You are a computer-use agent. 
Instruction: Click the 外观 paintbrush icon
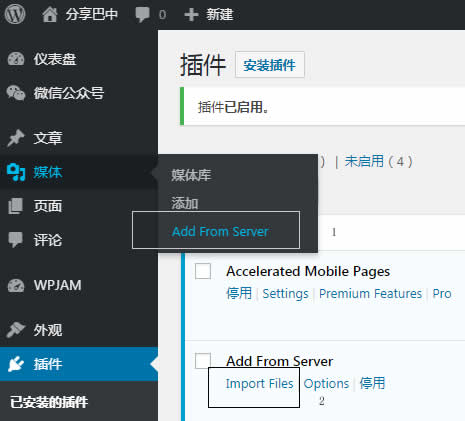coord(16,330)
